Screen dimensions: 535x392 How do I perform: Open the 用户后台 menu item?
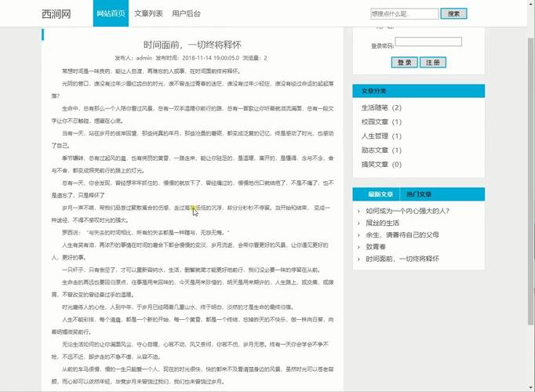186,13
